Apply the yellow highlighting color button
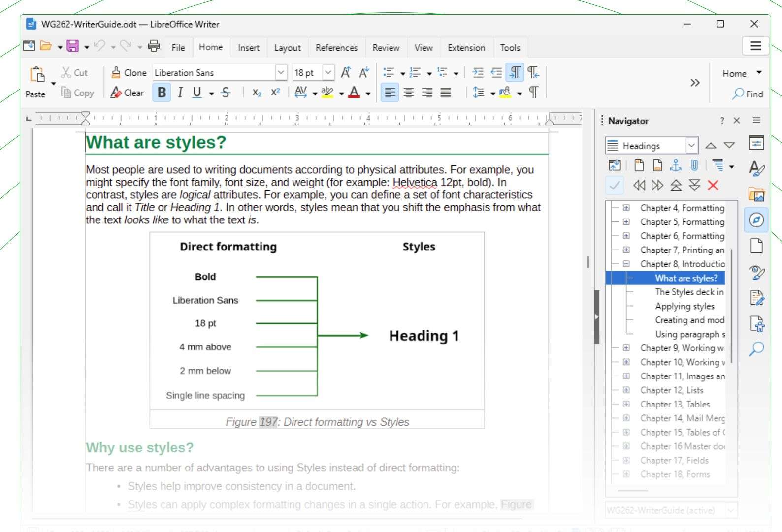The width and height of the screenshot is (782, 532). (x=327, y=93)
